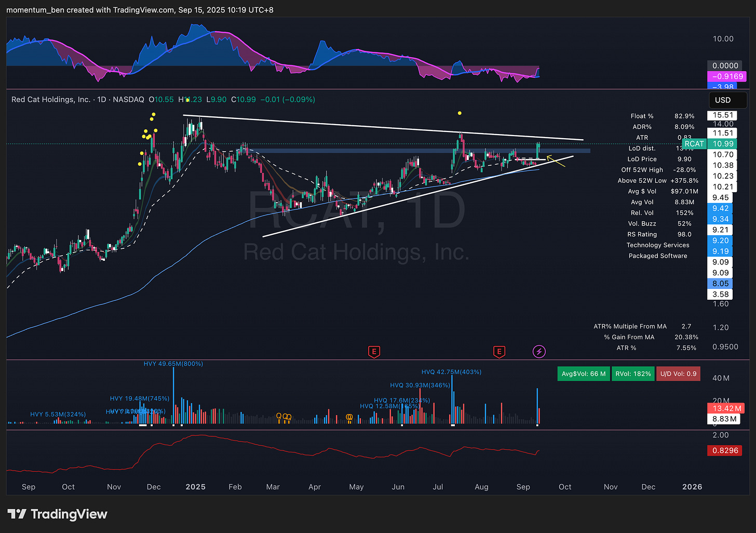756x533 pixels.
Task: Select the RVol: 182% badge
Action: click(x=633, y=374)
